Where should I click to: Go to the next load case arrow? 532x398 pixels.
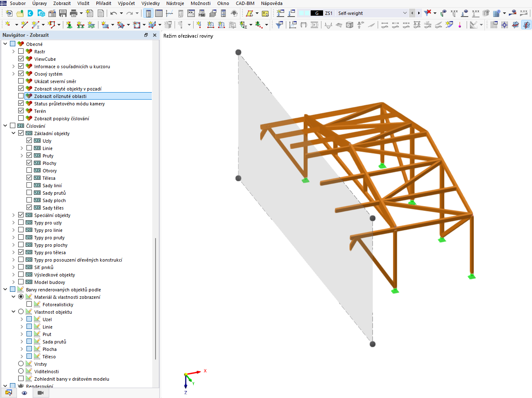(x=419, y=13)
